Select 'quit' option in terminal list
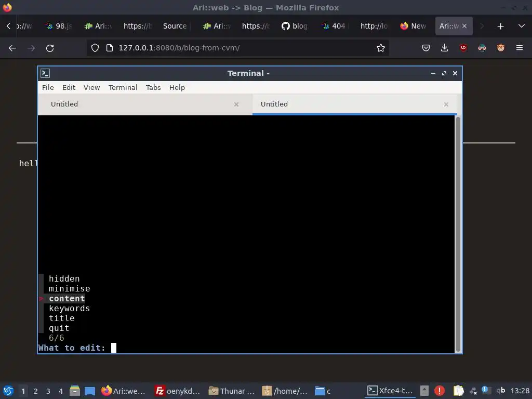The height and width of the screenshot is (399, 532). tap(59, 328)
